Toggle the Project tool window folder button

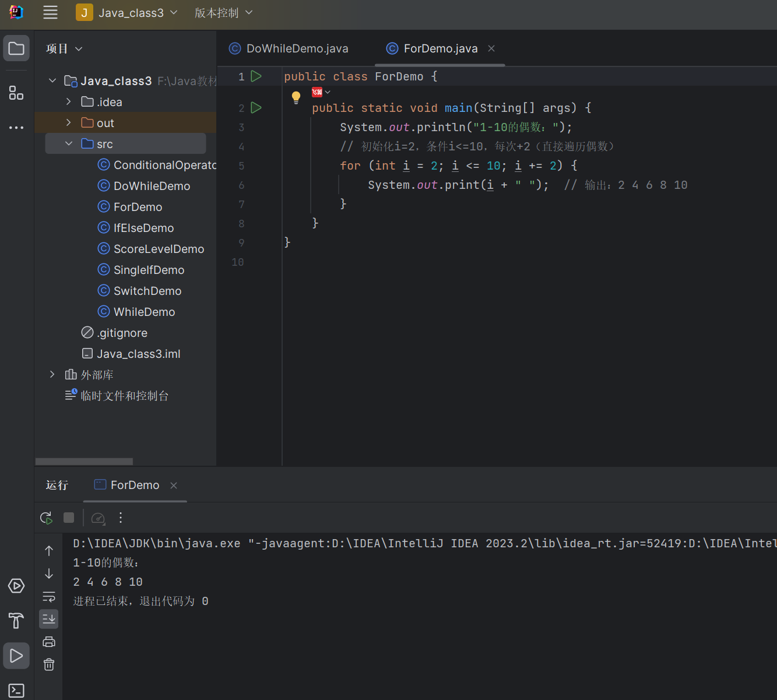point(16,48)
